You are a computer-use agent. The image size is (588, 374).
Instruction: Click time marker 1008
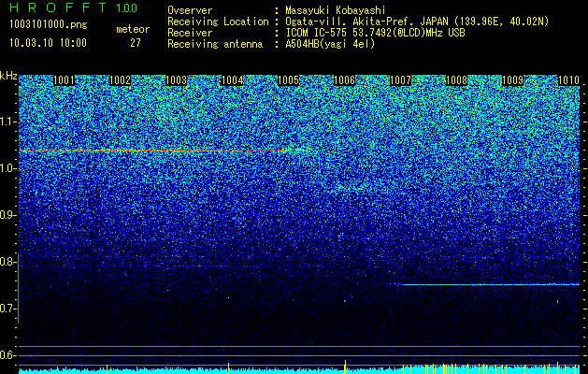click(x=457, y=80)
